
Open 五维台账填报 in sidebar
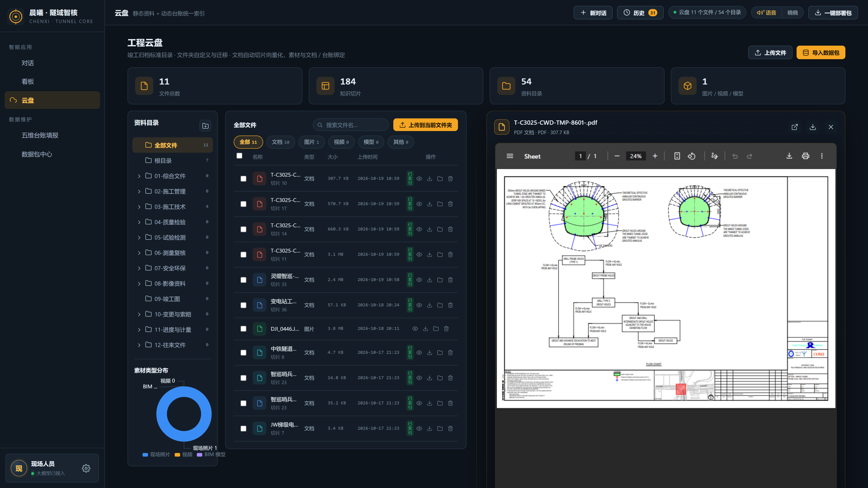(52, 135)
